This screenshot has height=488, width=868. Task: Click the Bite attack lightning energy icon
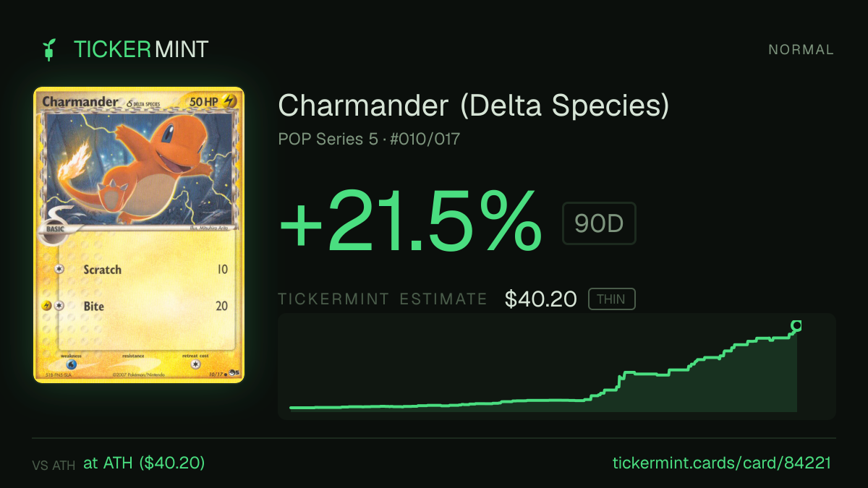(46, 306)
